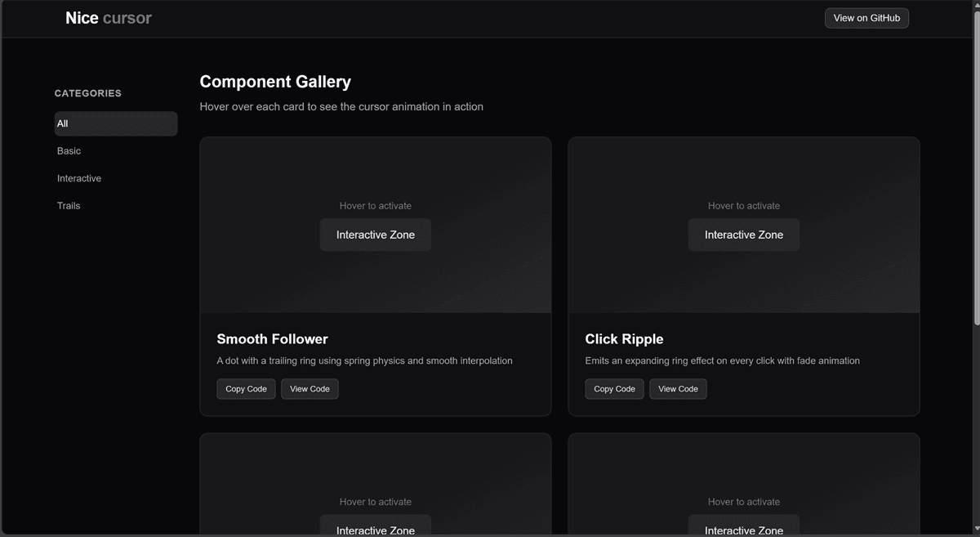
Task: Copy code for Smooth Follower
Action: tap(246, 389)
